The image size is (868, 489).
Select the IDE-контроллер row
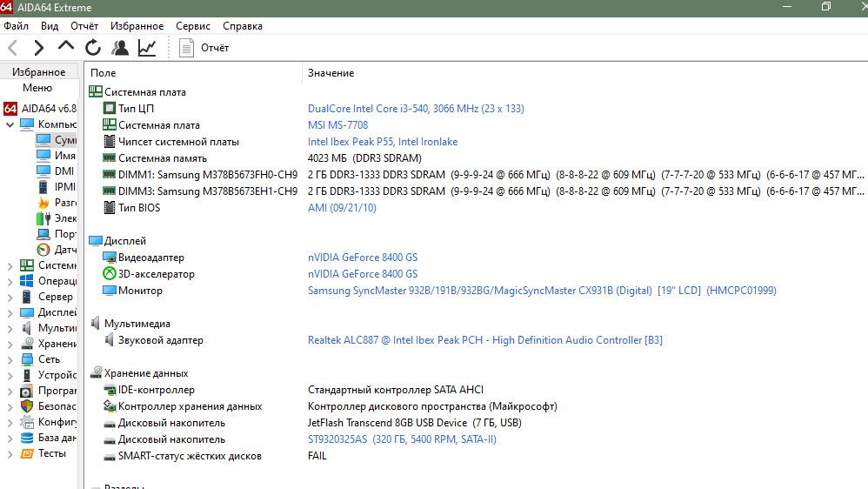(x=477, y=390)
